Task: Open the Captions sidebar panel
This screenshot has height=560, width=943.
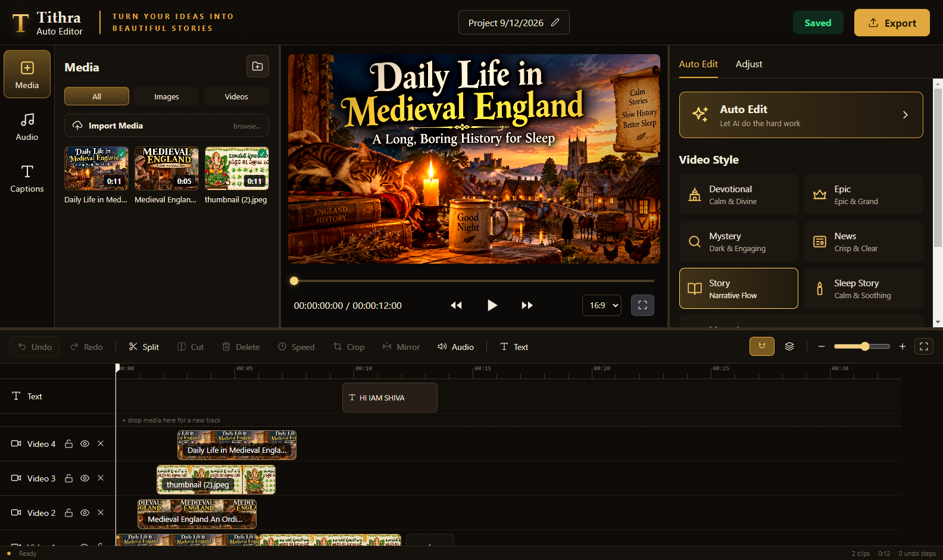Action: [x=27, y=179]
